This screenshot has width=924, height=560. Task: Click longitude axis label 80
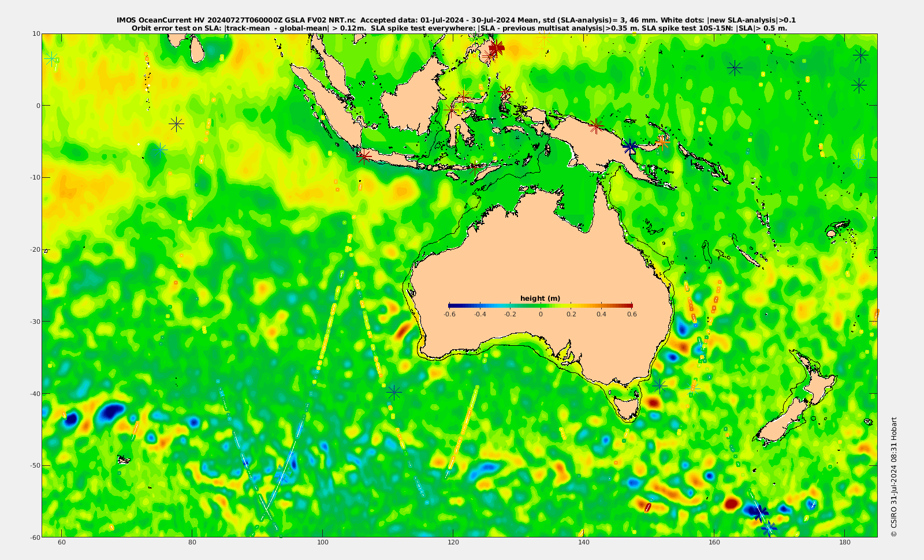pyautogui.click(x=192, y=543)
